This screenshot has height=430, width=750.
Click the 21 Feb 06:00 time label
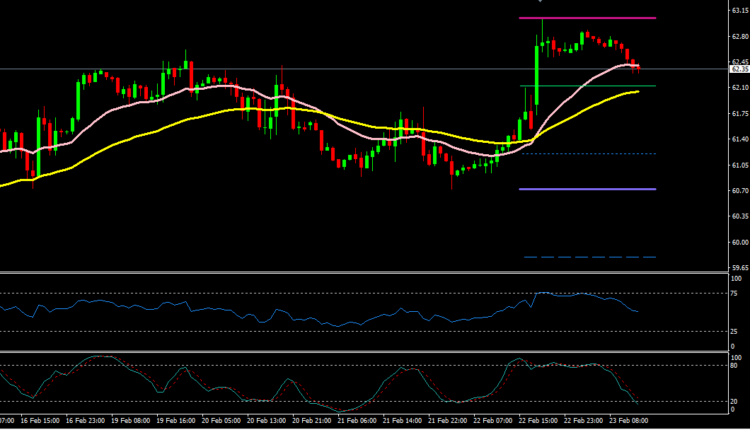358,422
